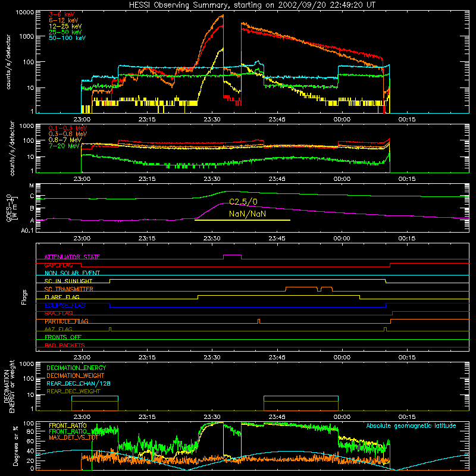Screen dimensions: 476x476
Task: Select the dim 'A47_FLAG' label
Action: [58, 329]
